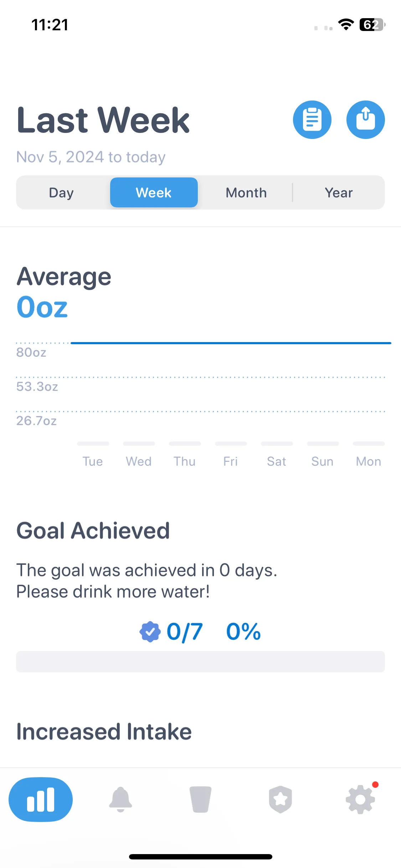Select the Mon bar in chart

click(x=369, y=444)
